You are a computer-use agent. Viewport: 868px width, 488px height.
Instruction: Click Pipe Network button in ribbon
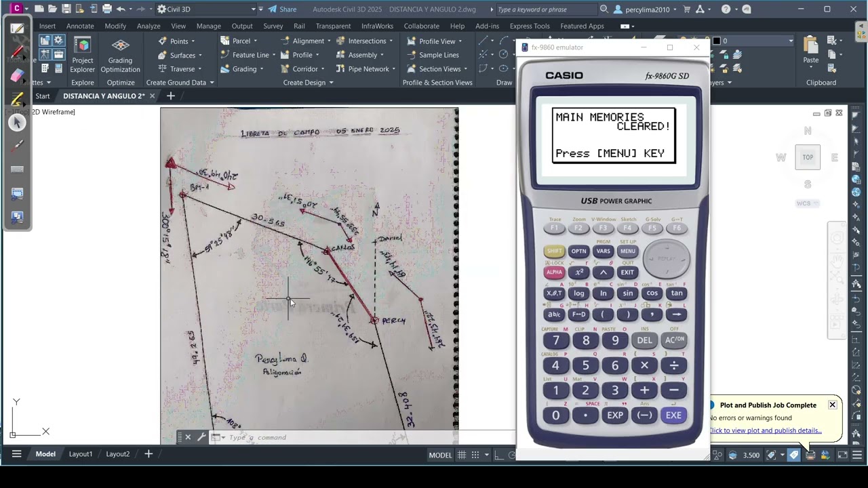coord(366,68)
